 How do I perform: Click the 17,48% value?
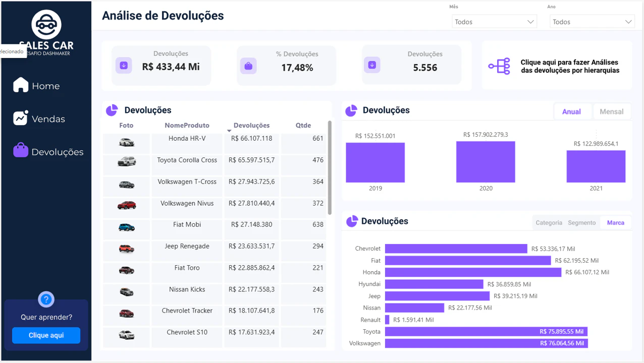click(x=297, y=68)
